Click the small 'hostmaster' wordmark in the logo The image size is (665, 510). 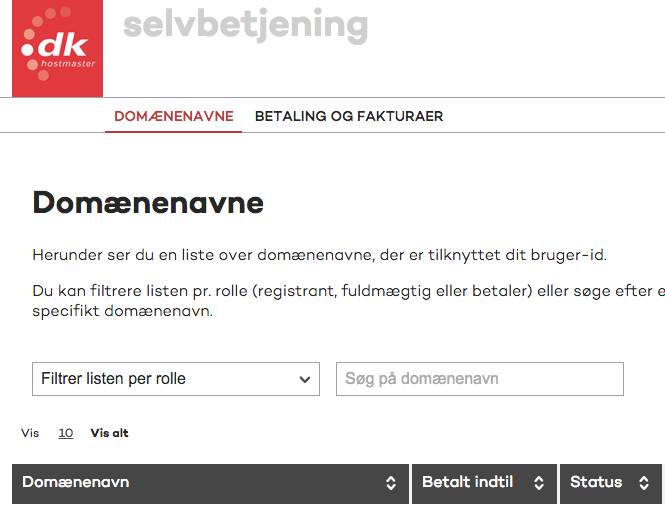coord(68,64)
